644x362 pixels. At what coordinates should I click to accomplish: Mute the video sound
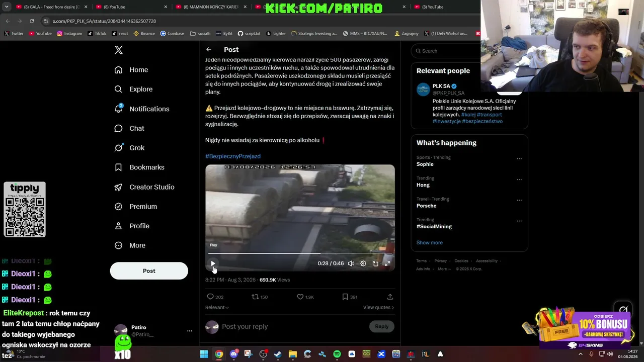[x=351, y=263]
